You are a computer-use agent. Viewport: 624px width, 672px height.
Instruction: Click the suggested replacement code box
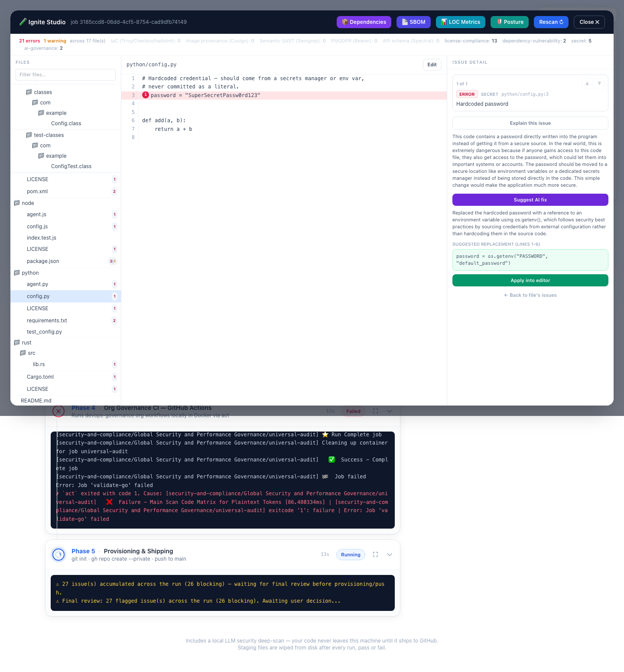point(530,260)
